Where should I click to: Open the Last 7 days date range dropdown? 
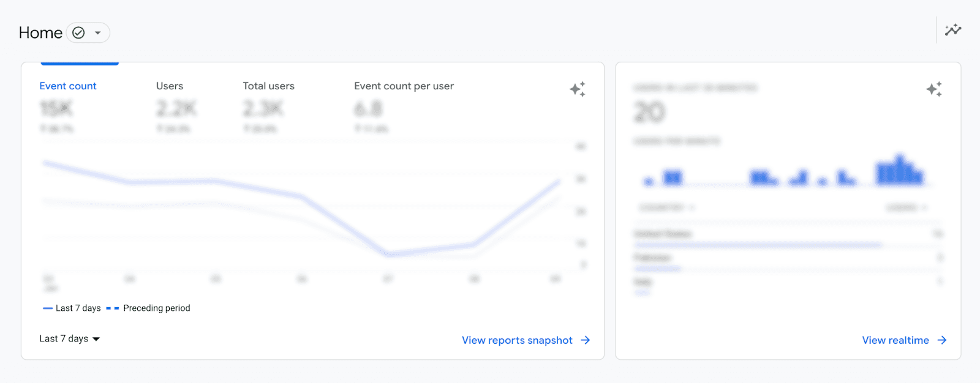pyautogui.click(x=70, y=339)
